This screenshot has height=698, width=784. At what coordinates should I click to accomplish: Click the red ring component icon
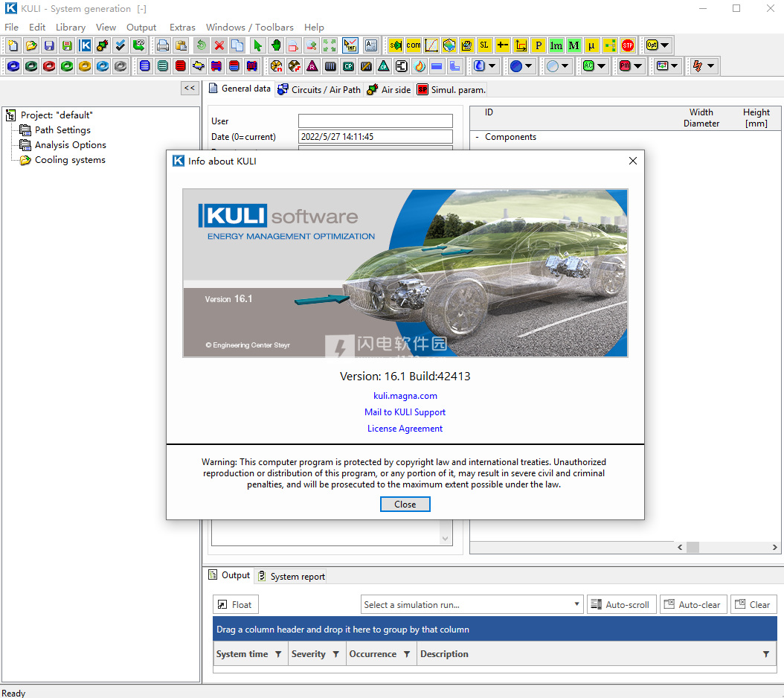[49, 66]
